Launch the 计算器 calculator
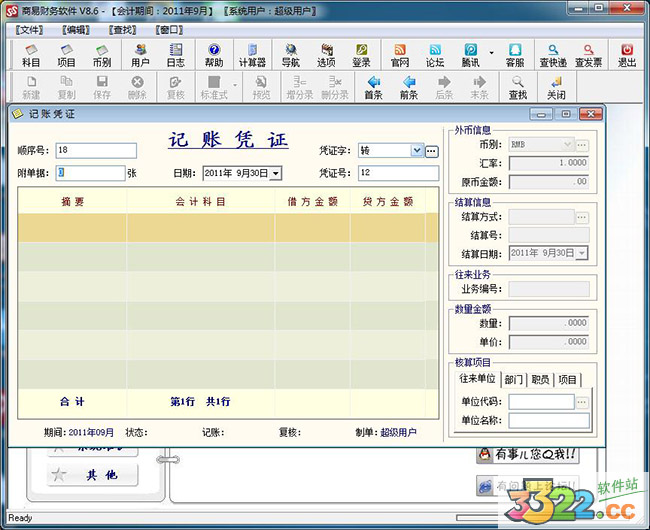This screenshot has height=530, width=650. pos(252,56)
